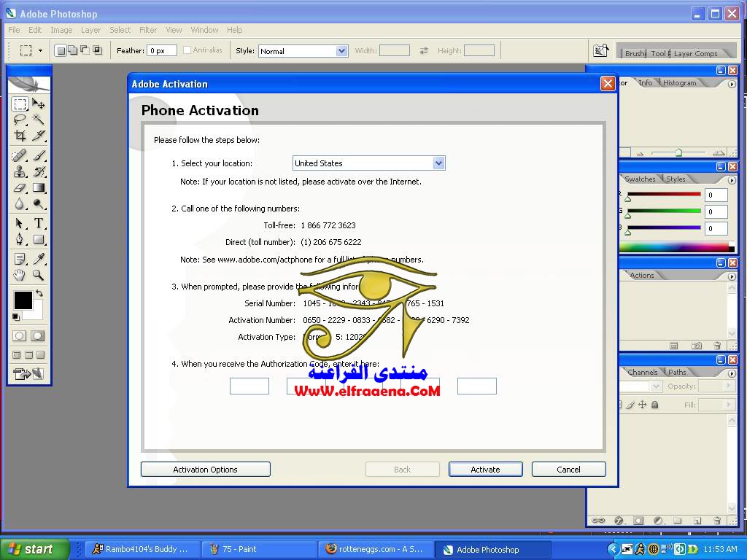Select the Path Selection tool
This screenshot has width=747, height=560.
[x=20, y=223]
